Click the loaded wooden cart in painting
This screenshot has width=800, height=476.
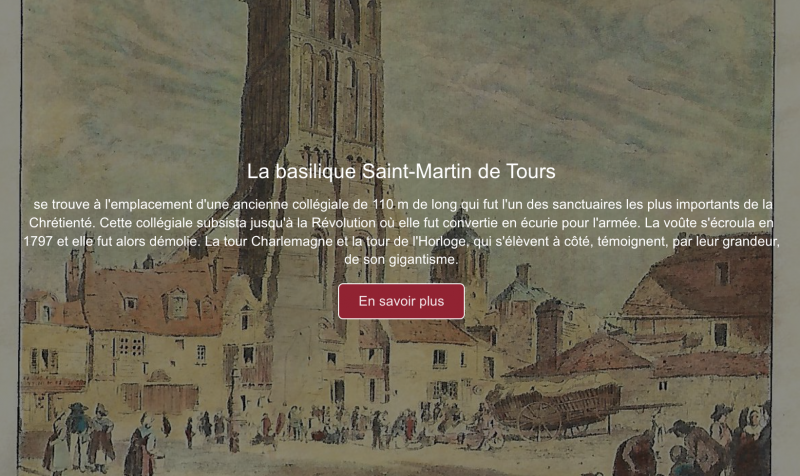click(x=555, y=405)
